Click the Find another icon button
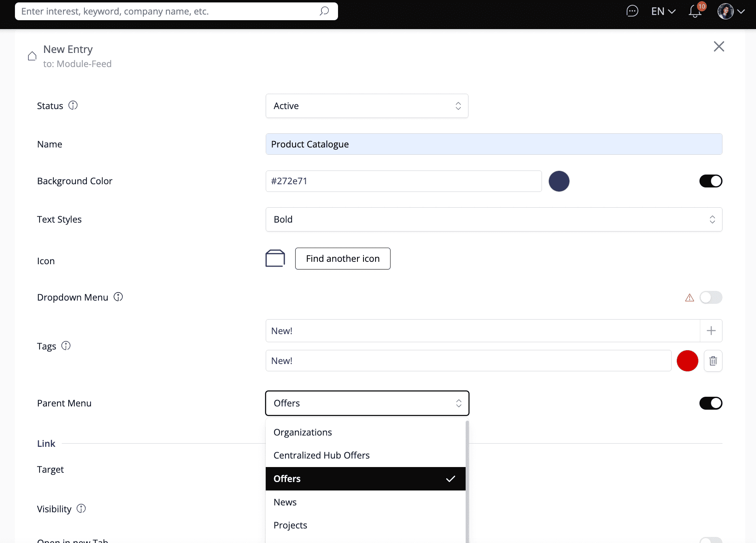Screen dimensions: 756x543 pos(342,259)
